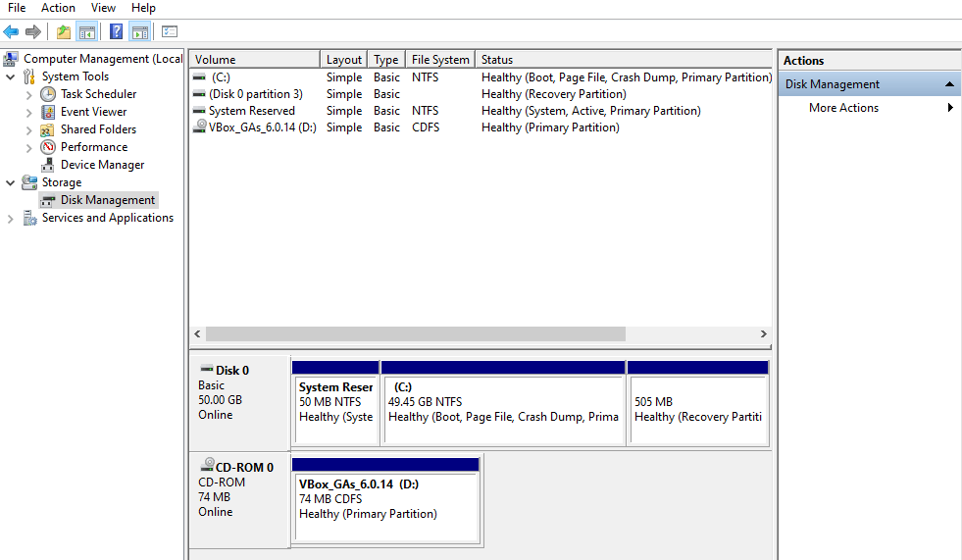Screen dimensions: 962x560
Task: Click the Device Manager icon
Action: click(48, 165)
